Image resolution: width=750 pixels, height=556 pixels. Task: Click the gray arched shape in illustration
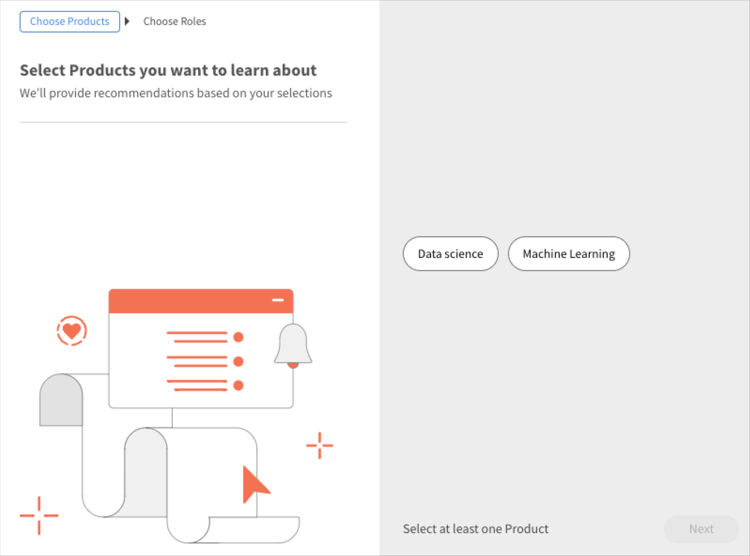(61, 400)
